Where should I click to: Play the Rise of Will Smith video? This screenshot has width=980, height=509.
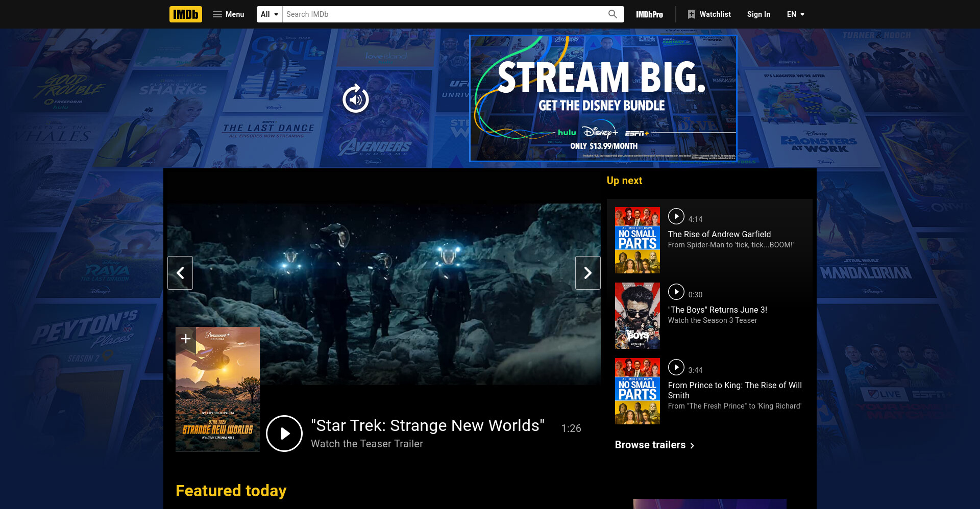tap(676, 367)
